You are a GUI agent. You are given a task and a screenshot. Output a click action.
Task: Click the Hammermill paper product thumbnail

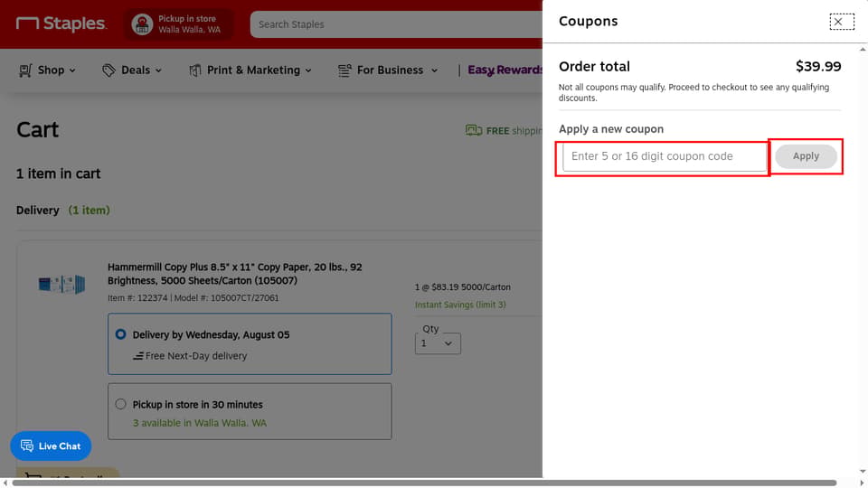(x=61, y=285)
